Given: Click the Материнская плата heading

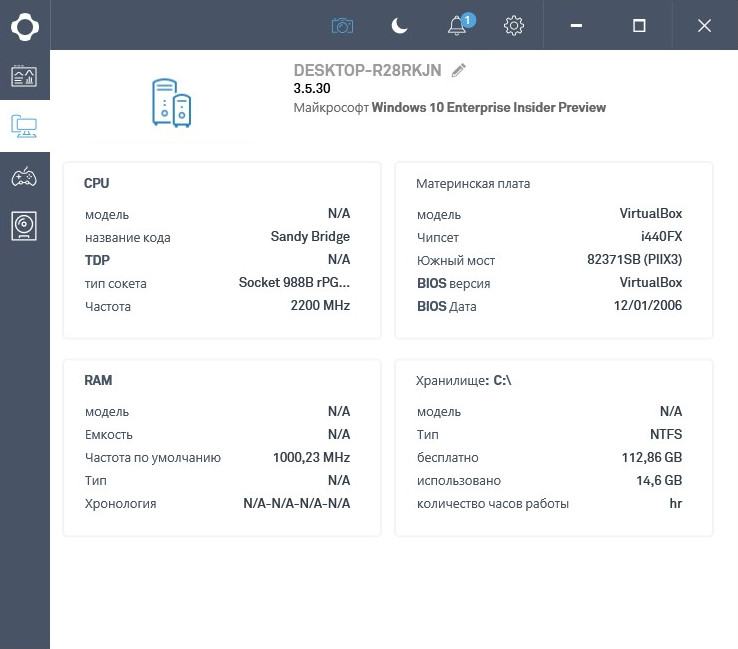Looking at the screenshot, I should coord(473,184).
